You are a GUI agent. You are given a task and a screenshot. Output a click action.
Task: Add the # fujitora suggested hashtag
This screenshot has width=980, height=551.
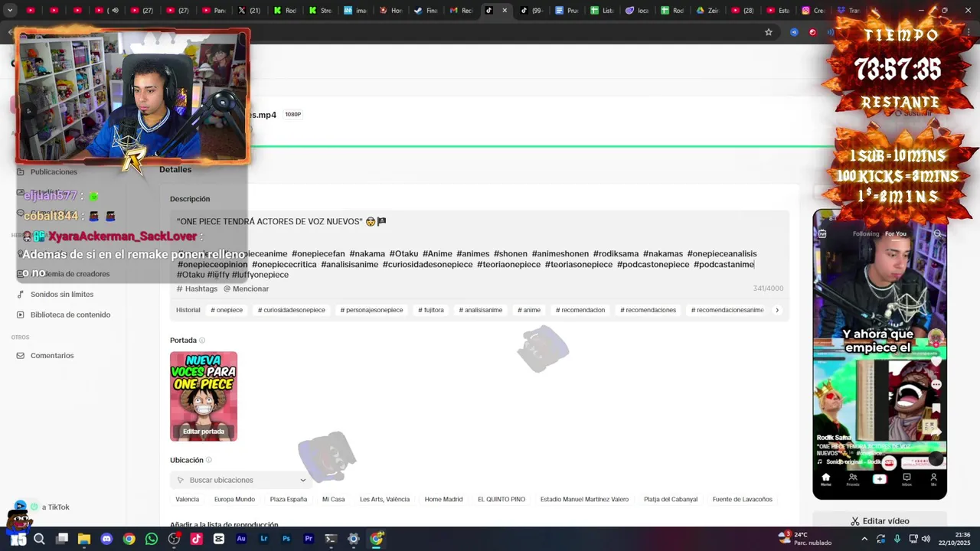pos(431,310)
